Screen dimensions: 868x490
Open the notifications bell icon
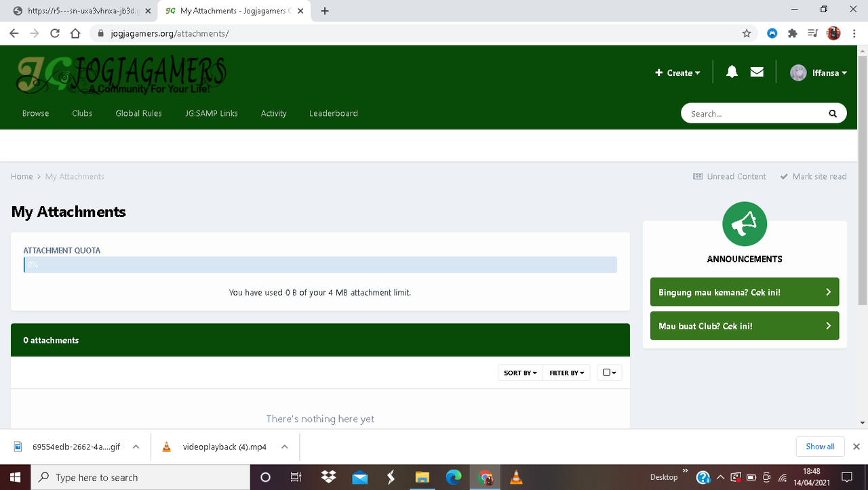(732, 72)
